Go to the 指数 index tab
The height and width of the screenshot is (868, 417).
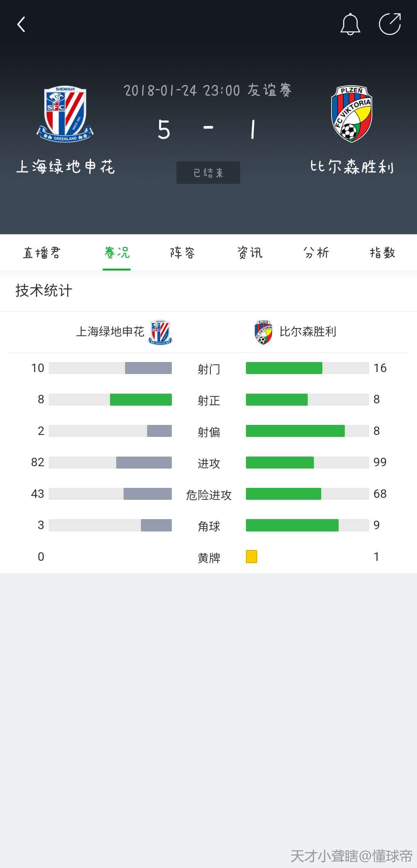[x=383, y=253]
